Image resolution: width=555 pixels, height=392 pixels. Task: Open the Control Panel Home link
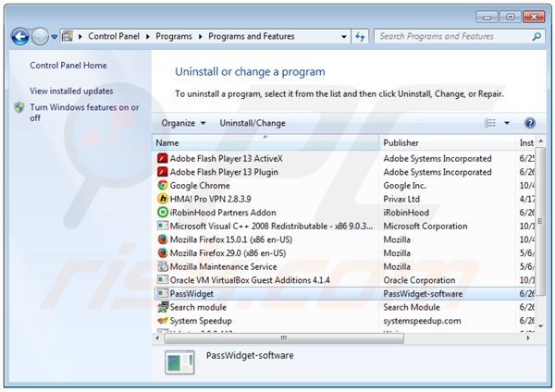pos(68,66)
